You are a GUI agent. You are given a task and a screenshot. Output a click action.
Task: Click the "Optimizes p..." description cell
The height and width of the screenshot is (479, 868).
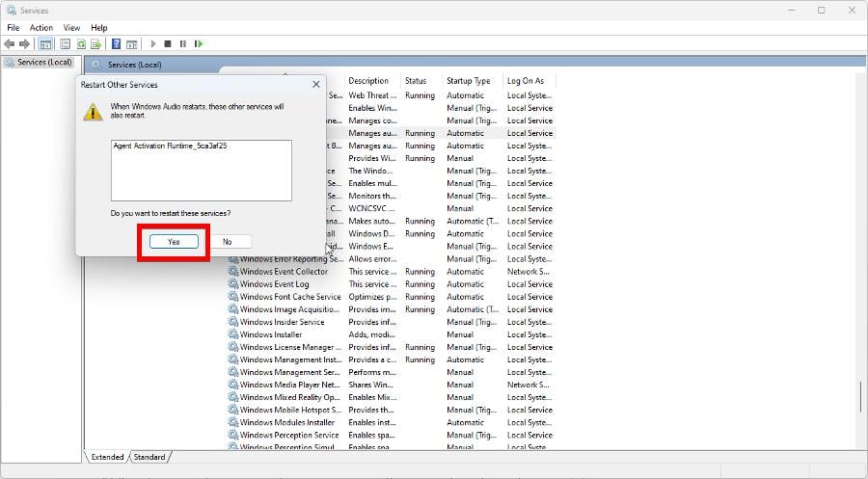point(372,297)
